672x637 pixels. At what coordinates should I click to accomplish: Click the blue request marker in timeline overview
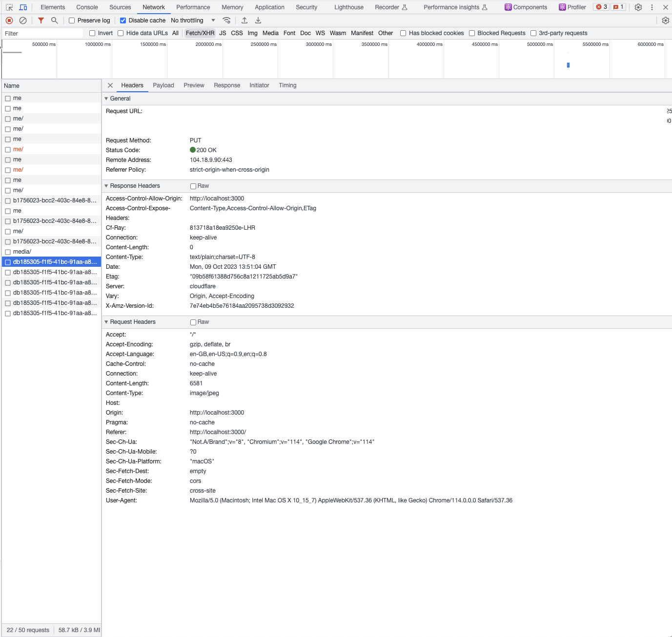[x=568, y=65]
